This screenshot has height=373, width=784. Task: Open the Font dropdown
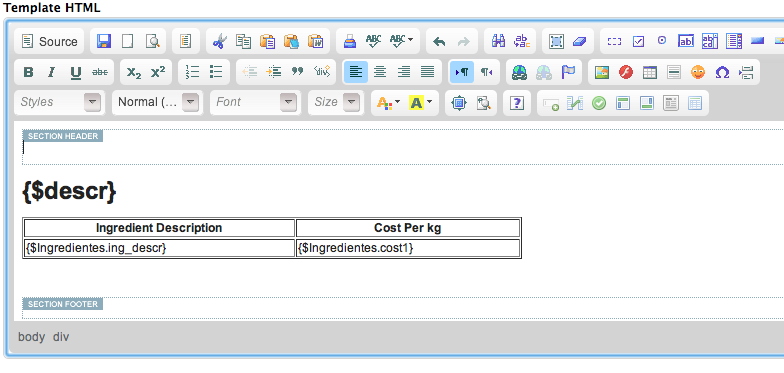(255, 102)
